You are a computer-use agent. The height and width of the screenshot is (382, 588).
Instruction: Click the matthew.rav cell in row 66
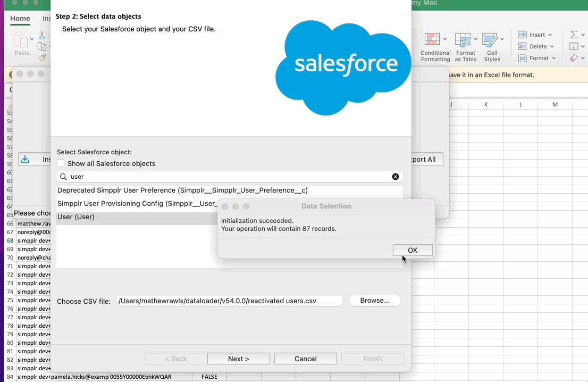click(33, 223)
